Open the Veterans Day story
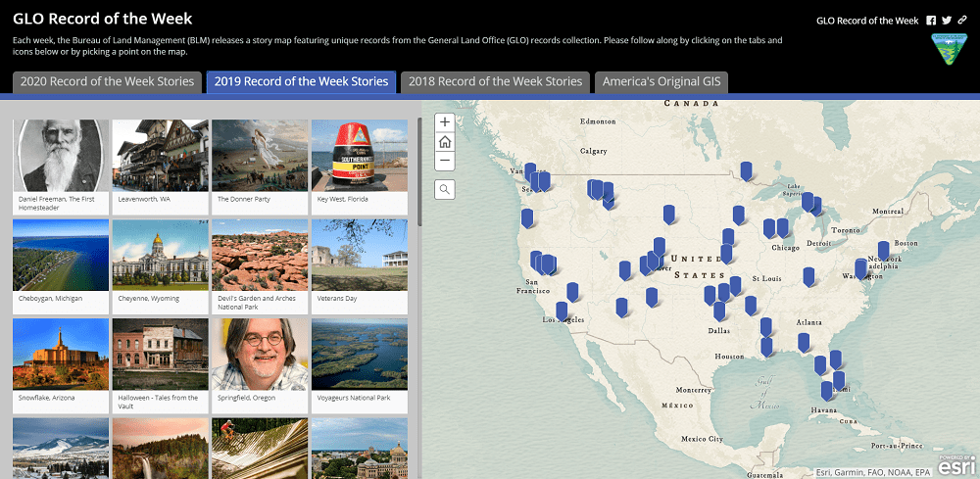Image resolution: width=980 pixels, height=479 pixels. (x=360, y=266)
